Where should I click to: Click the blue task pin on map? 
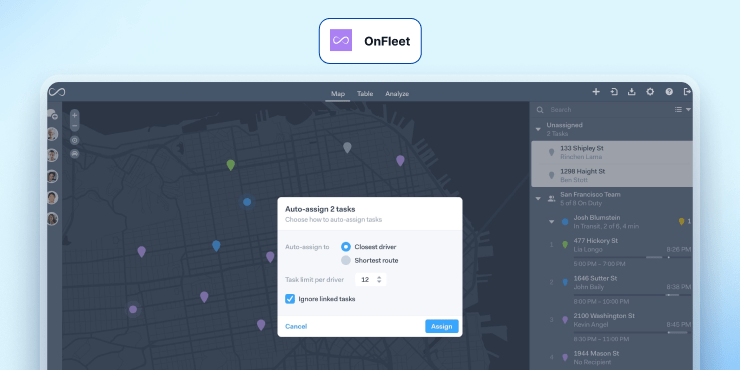(x=216, y=245)
